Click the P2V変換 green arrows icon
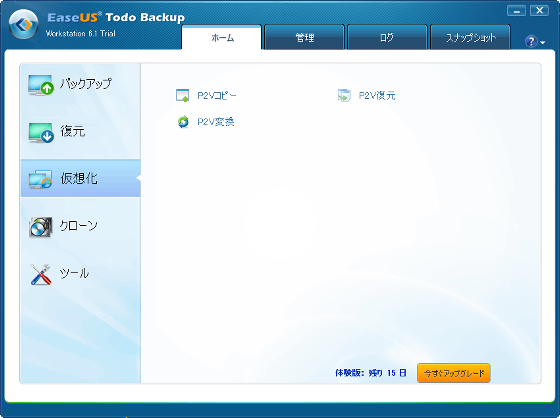This screenshot has width=560, height=418. click(183, 122)
